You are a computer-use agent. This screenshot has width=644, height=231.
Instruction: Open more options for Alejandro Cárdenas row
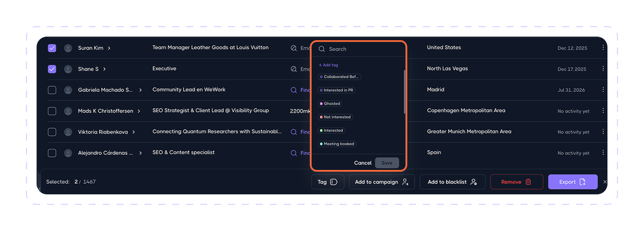pos(603,152)
